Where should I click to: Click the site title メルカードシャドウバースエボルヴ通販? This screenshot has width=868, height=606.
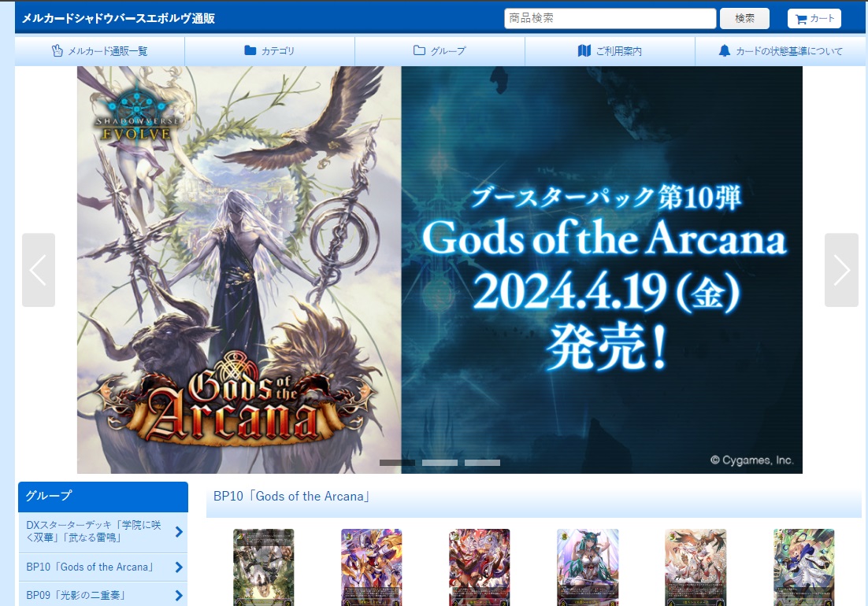coord(118,18)
